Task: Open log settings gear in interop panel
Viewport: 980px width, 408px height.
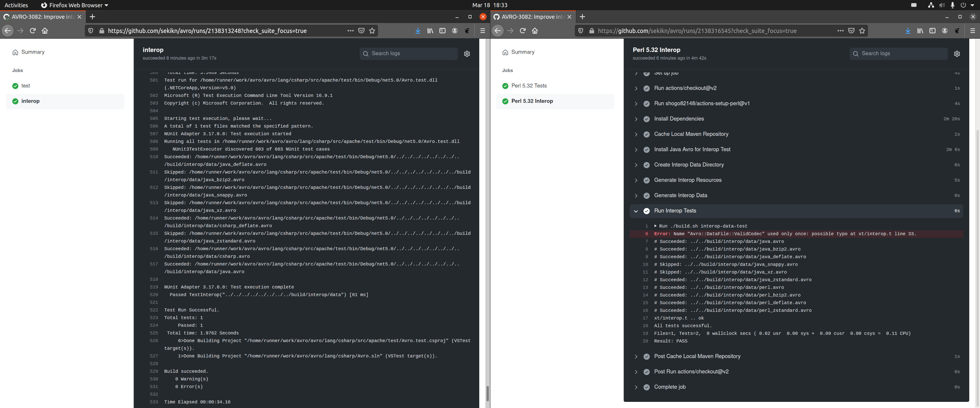Action: tap(467, 54)
